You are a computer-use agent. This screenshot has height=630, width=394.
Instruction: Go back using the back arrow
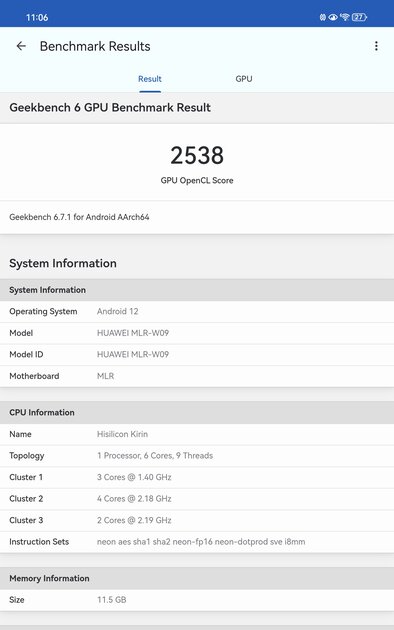(21, 46)
